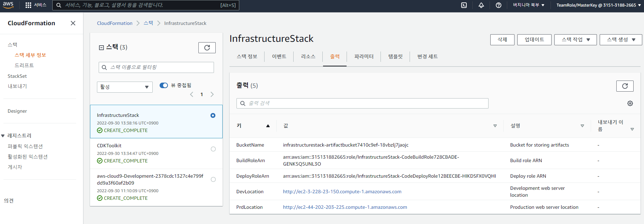Switch to the change sets tab
The image size is (644, 224).
pos(428,56)
